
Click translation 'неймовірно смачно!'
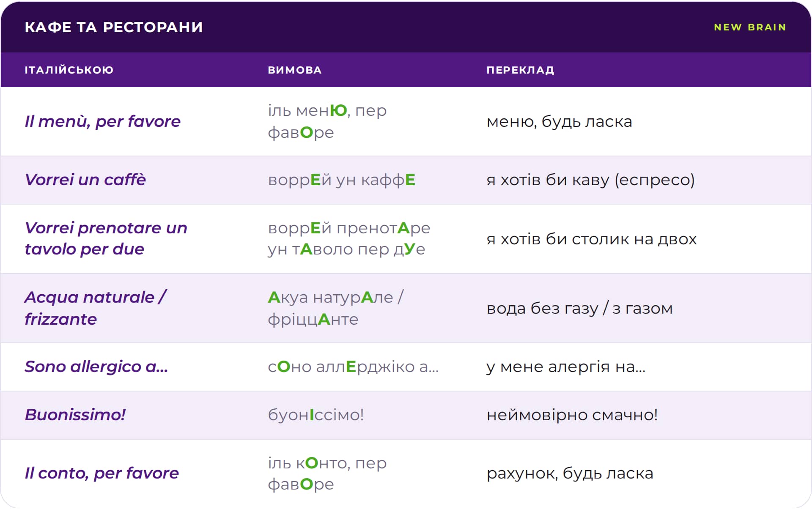572,415
